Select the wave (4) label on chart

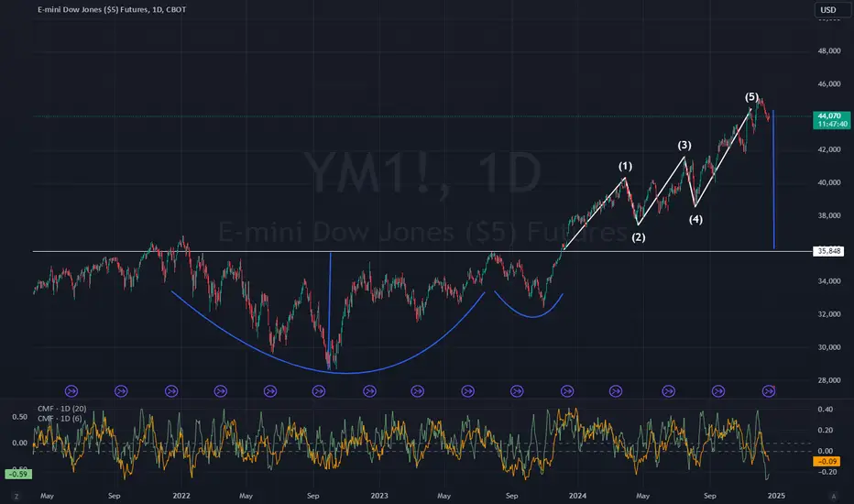(695, 220)
